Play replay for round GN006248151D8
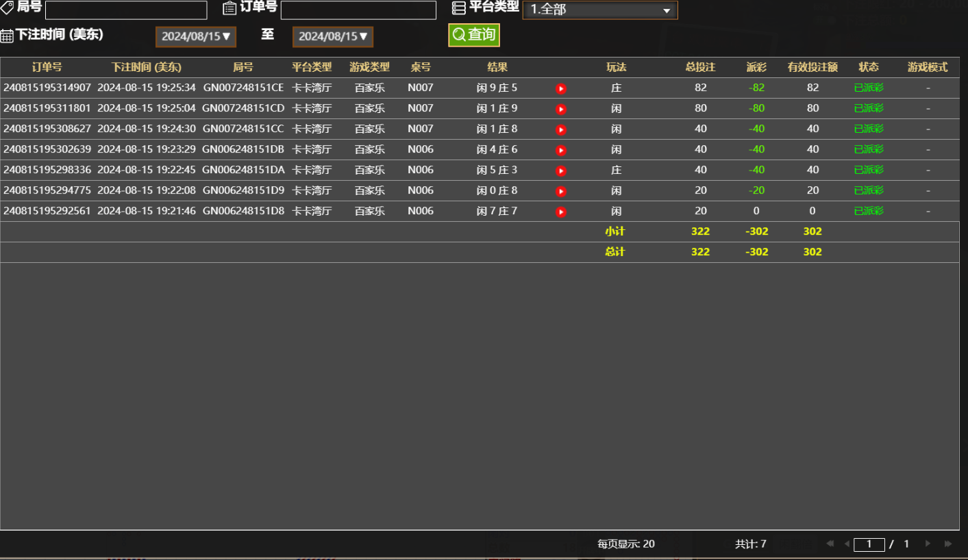The height and width of the screenshot is (560, 968). point(560,212)
